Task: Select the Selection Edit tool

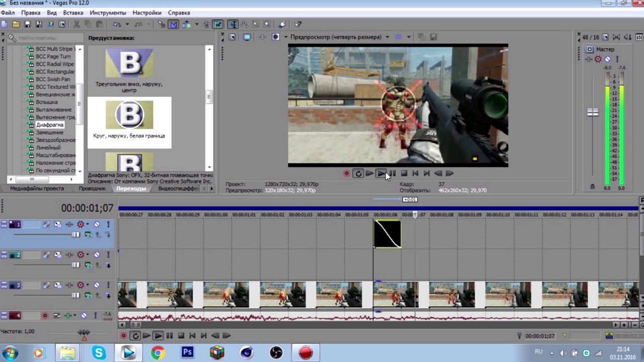Action: click(256, 24)
